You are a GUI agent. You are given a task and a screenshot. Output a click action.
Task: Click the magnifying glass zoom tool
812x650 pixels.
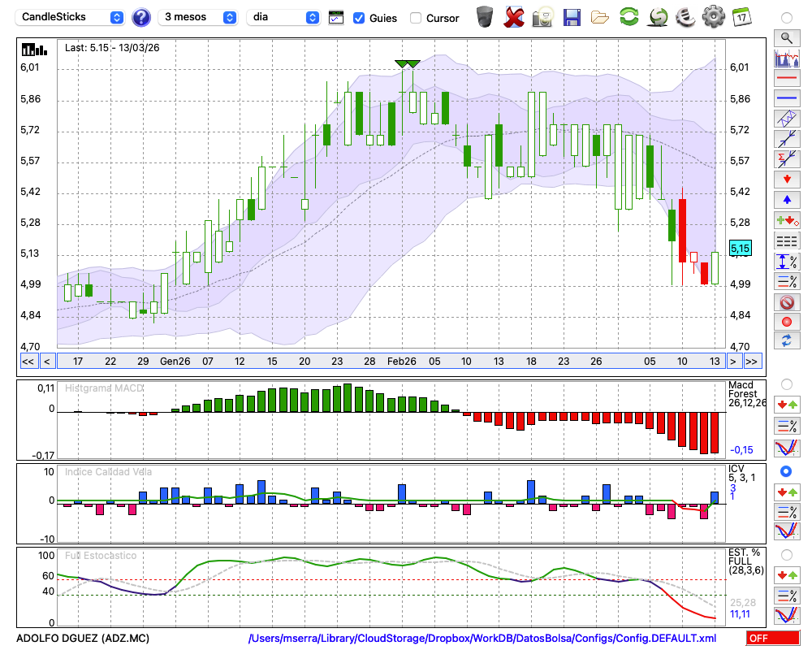point(787,38)
